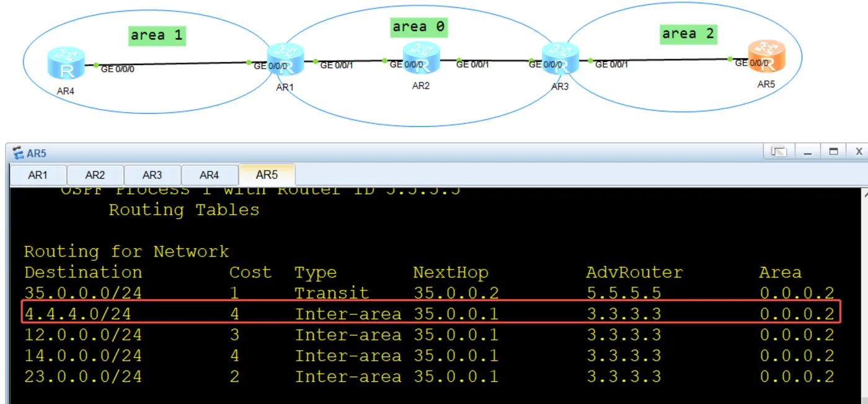Click AR3's GE 0/0/1 interface label

pyautogui.click(x=611, y=64)
